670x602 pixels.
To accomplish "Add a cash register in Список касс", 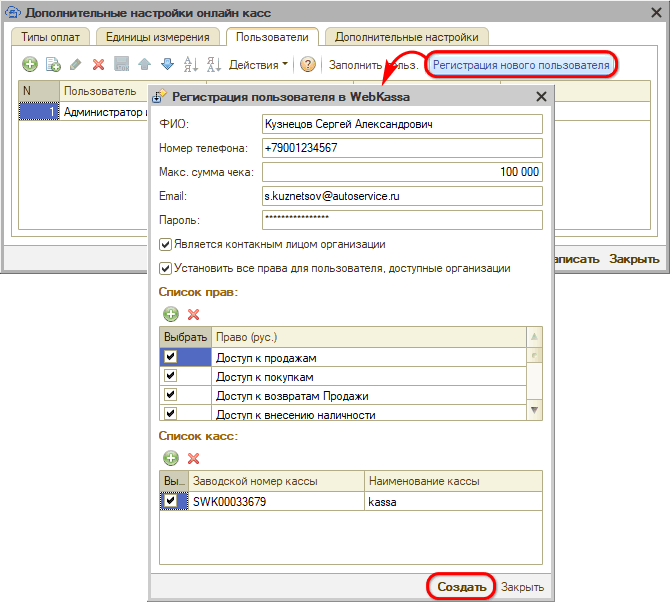I will coord(171,458).
